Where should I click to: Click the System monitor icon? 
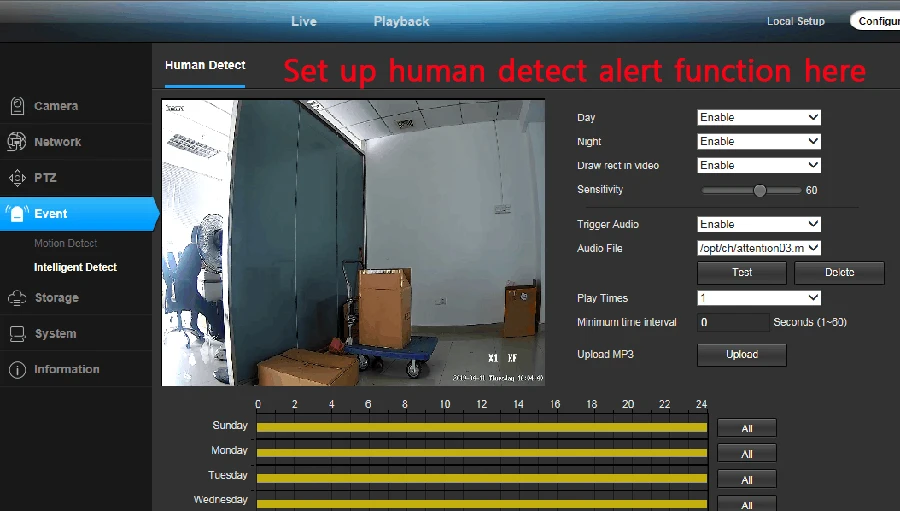(17, 334)
